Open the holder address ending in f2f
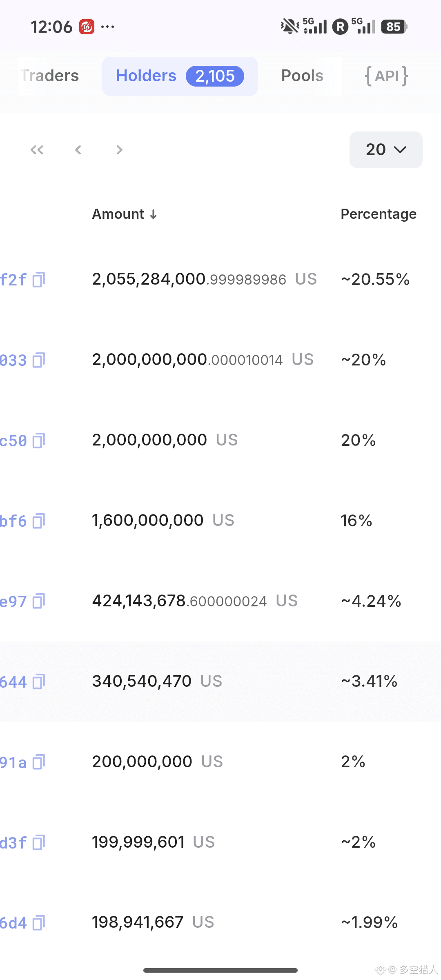This screenshot has width=441, height=980. (13, 280)
